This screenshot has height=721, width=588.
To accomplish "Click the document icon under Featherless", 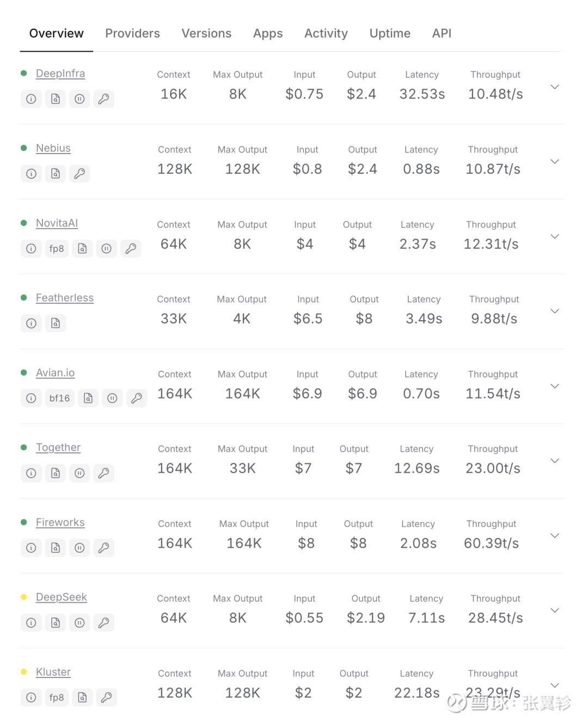I will click(56, 323).
